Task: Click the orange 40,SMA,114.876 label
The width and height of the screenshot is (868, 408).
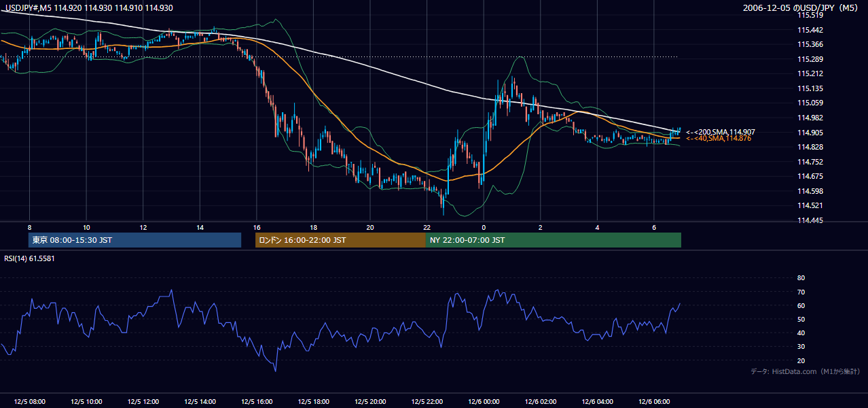Action: 719,139
